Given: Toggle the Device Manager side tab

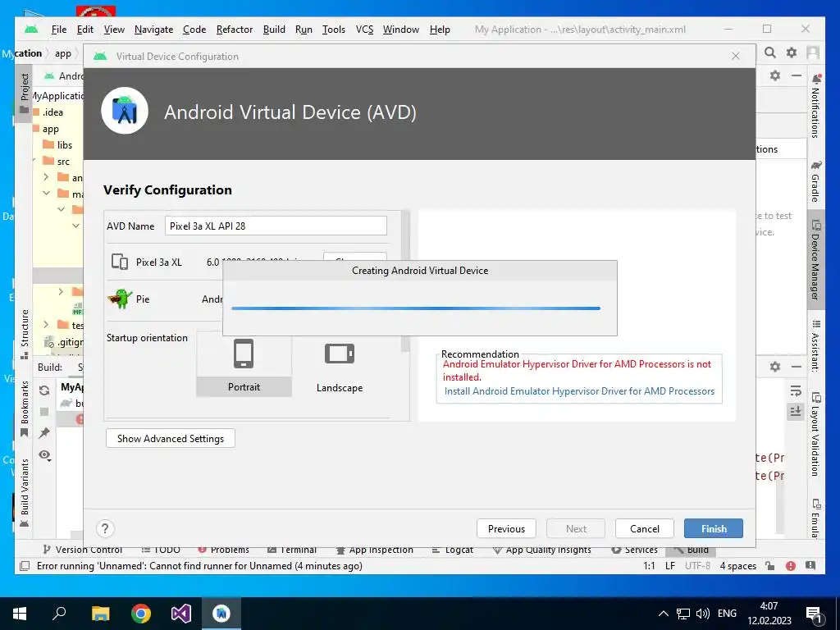Looking at the screenshot, I should [x=815, y=260].
